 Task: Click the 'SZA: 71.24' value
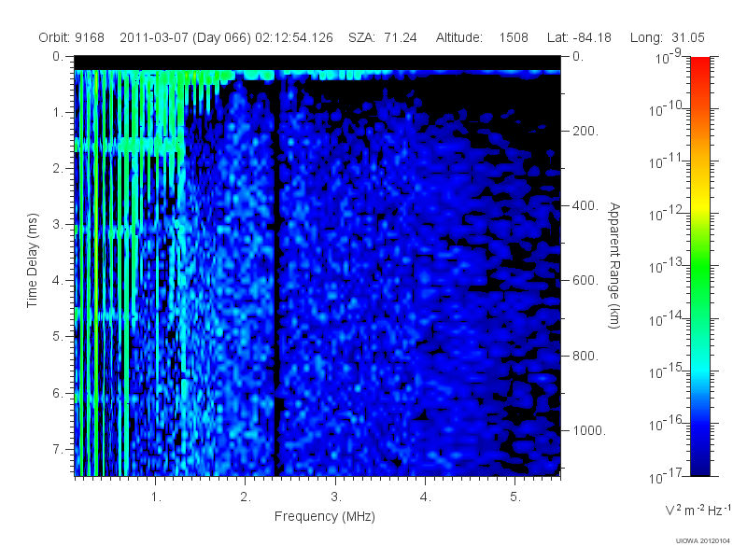383,37
